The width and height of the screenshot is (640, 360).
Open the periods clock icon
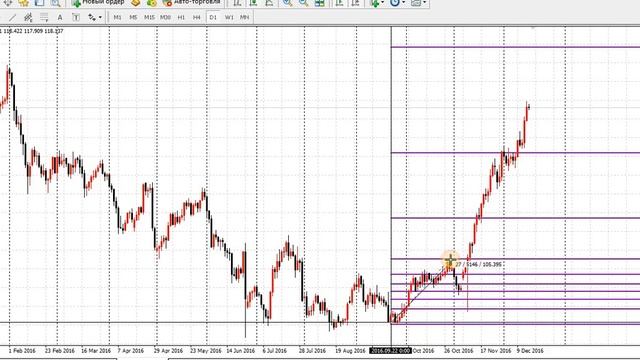[x=394, y=3]
